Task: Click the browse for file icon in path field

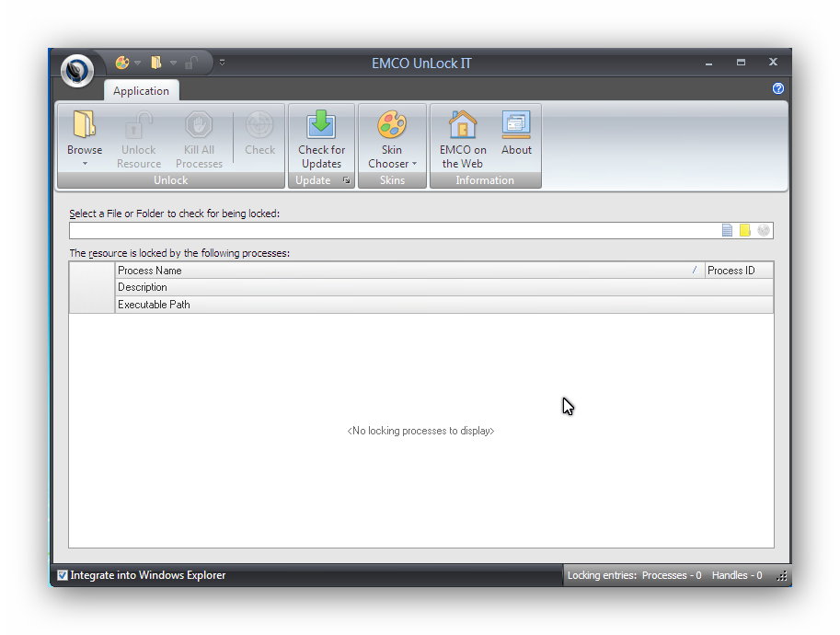Action: click(727, 230)
